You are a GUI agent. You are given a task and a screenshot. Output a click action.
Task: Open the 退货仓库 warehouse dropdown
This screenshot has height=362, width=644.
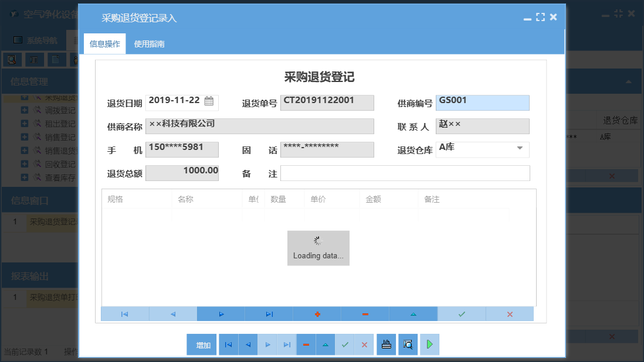point(519,149)
